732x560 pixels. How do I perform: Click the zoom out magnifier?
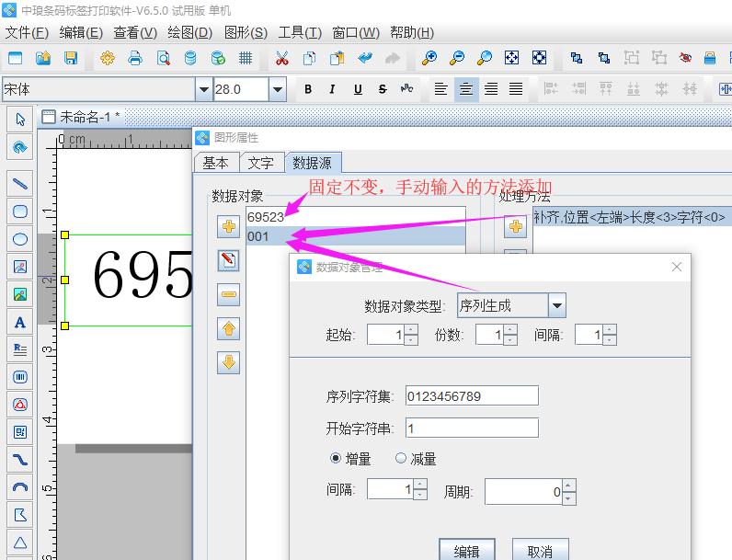[x=456, y=58]
